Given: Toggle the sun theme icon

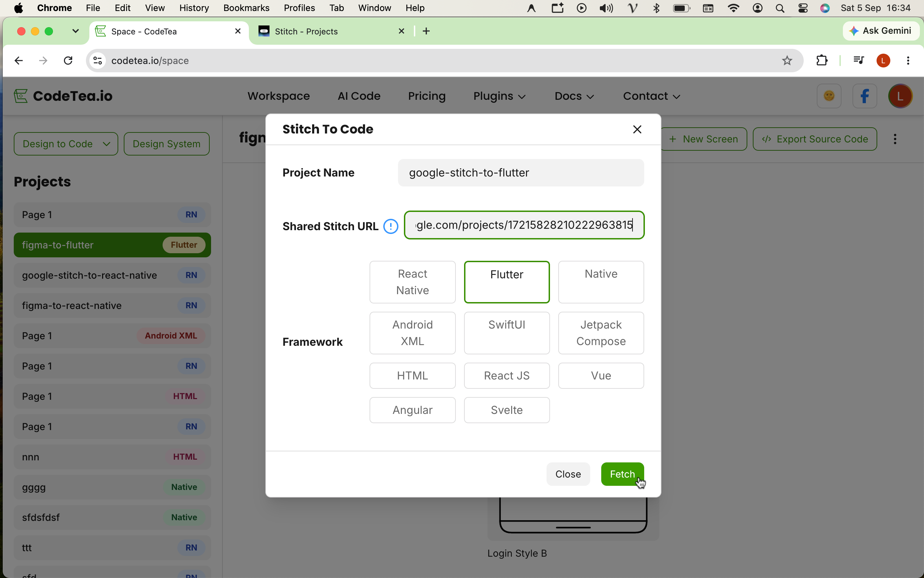Looking at the screenshot, I should [829, 96].
